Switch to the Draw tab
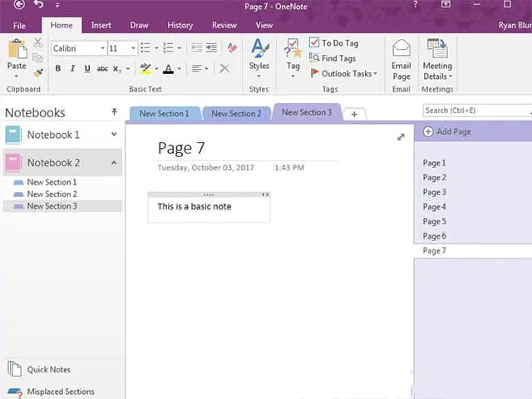532x399 pixels. 139,26
